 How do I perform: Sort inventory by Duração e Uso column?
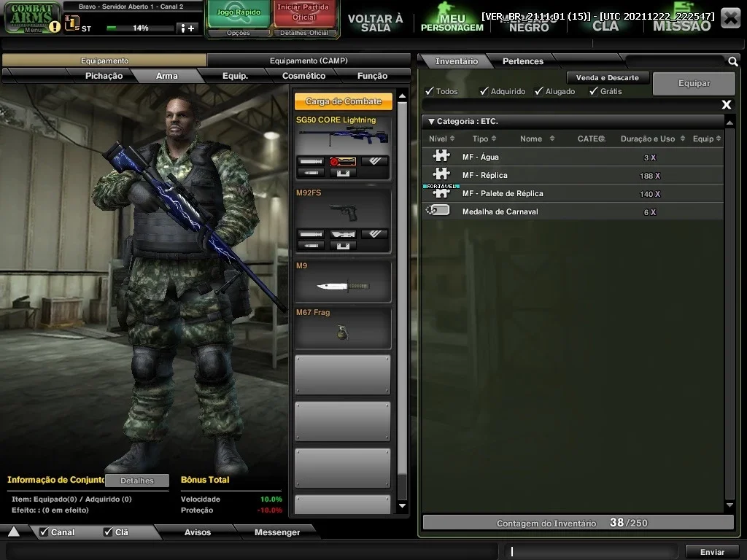(x=652, y=139)
